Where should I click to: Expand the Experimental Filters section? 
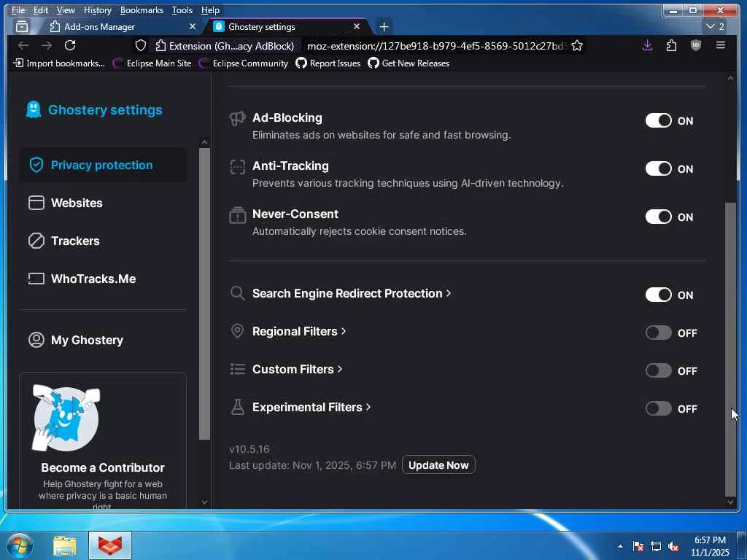pos(311,407)
